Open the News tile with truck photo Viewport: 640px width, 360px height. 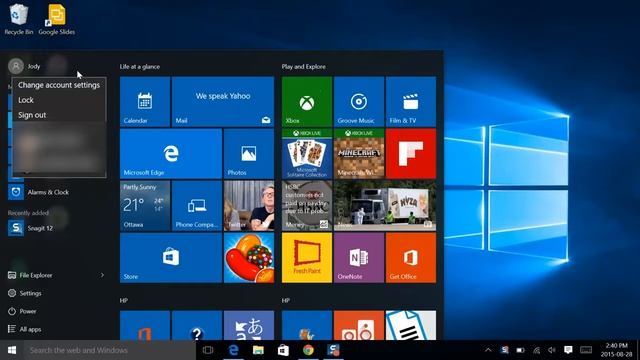click(385, 206)
